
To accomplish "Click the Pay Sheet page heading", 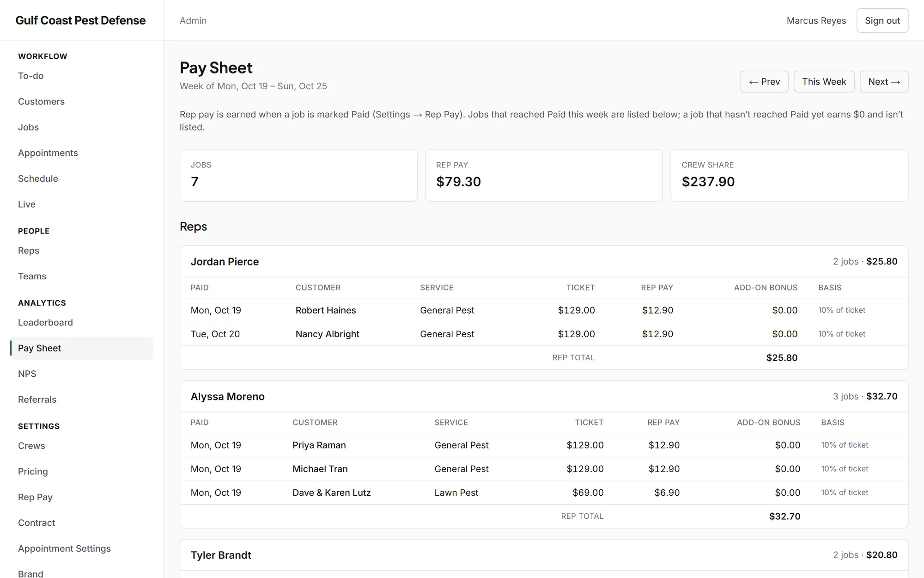I will [216, 68].
